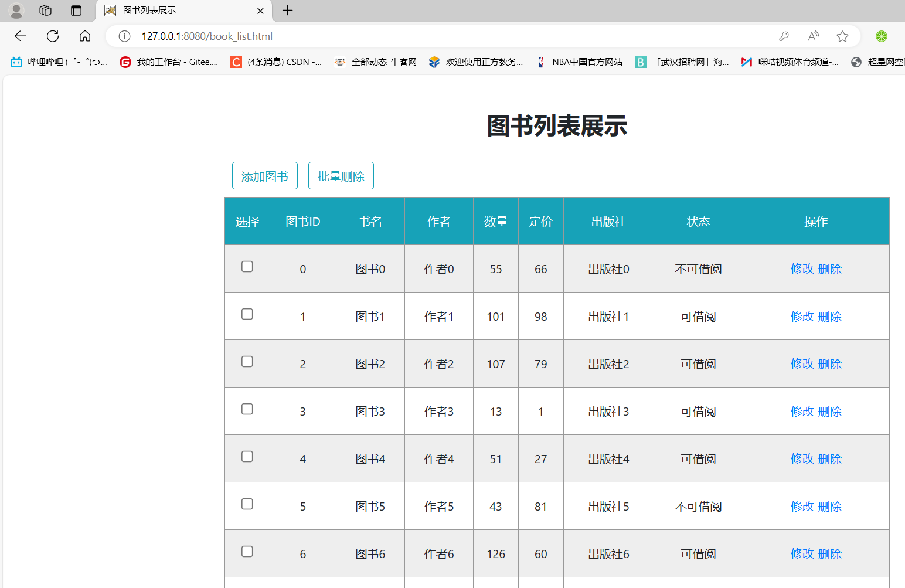Image resolution: width=905 pixels, height=588 pixels.
Task: Click the 不可借阅 status in 图书5 row
Action: coord(698,507)
